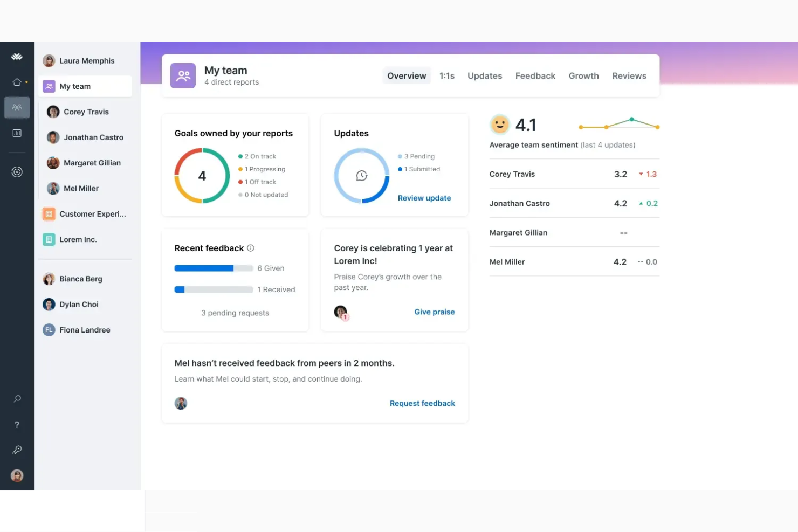This screenshot has height=532, width=798.
Task: Open Corey Travis from the team list
Action: click(x=85, y=112)
